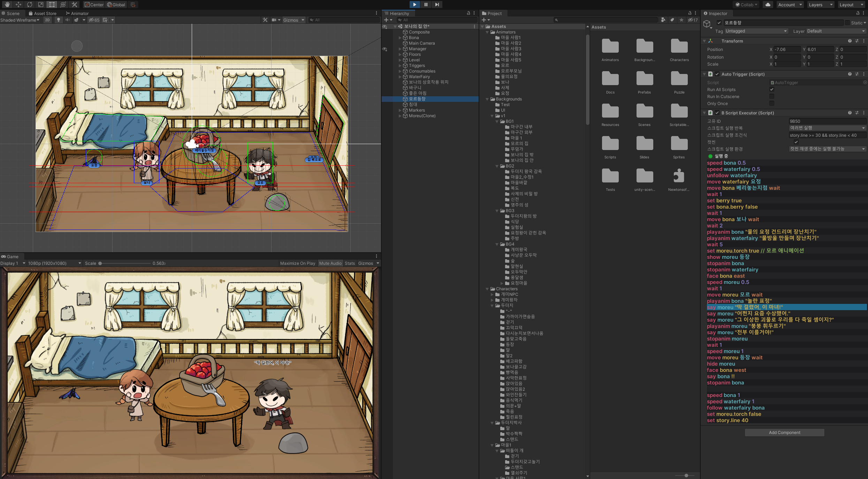Click the cloud services icon
Screen dimensions: 868x479
pyautogui.click(x=768, y=5)
